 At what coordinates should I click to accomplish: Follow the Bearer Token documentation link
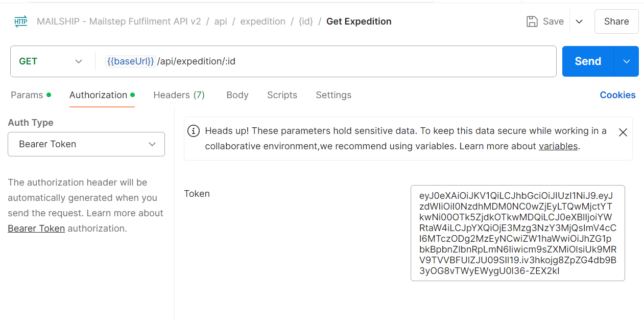(x=36, y=228)
